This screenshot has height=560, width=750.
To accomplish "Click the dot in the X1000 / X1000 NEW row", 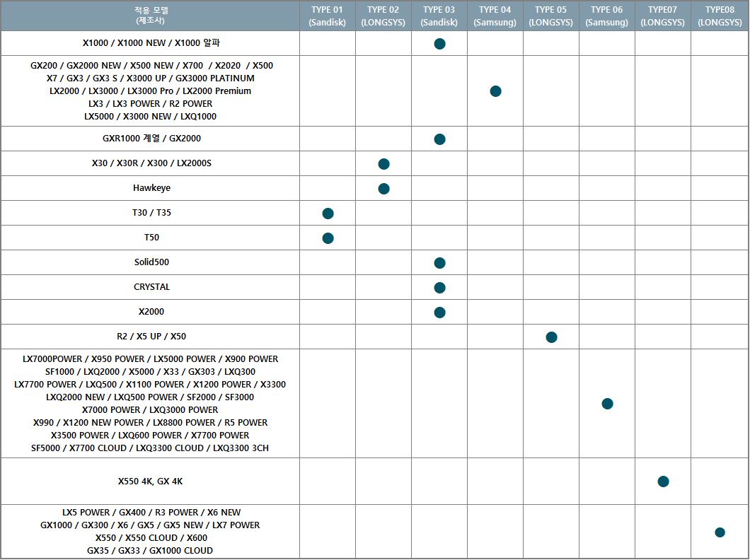I will 439,44.
